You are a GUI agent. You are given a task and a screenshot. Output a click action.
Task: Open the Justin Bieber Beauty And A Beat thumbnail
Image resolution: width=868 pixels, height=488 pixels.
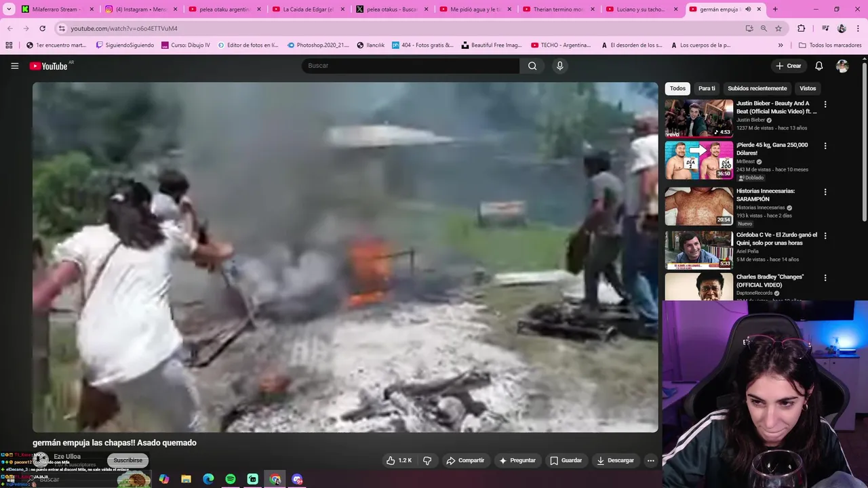point(698,119)
